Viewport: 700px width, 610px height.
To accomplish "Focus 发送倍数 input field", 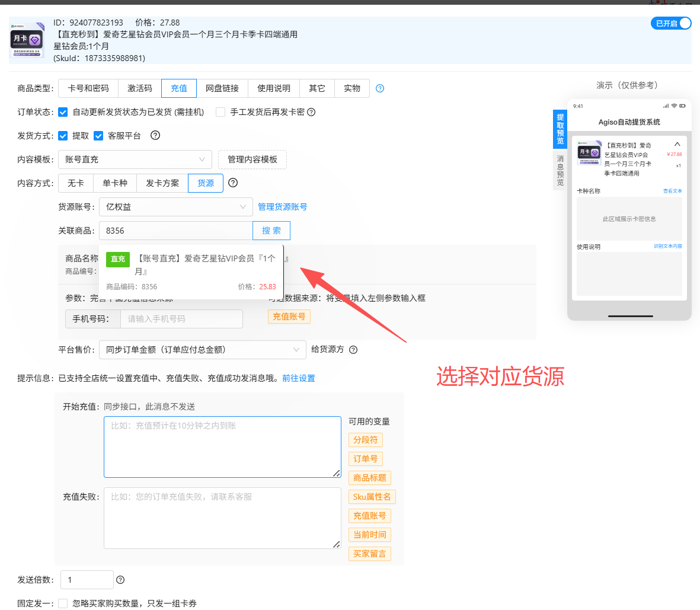I will click(87, 580).
